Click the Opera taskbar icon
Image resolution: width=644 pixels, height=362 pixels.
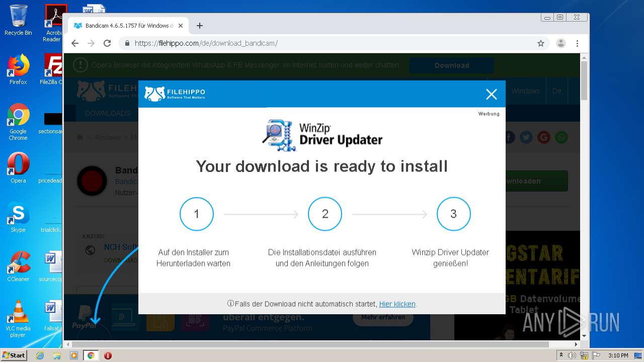pyautogui.click(x=108, y=355)
